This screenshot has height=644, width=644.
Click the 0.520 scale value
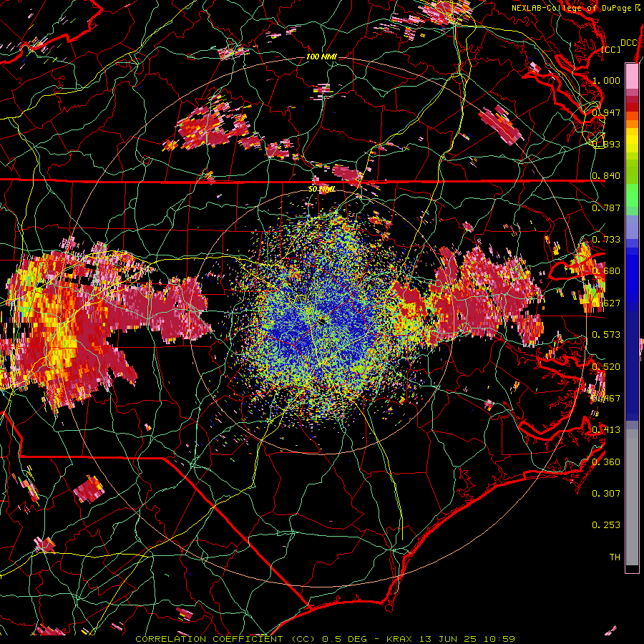tap(606, 367)
